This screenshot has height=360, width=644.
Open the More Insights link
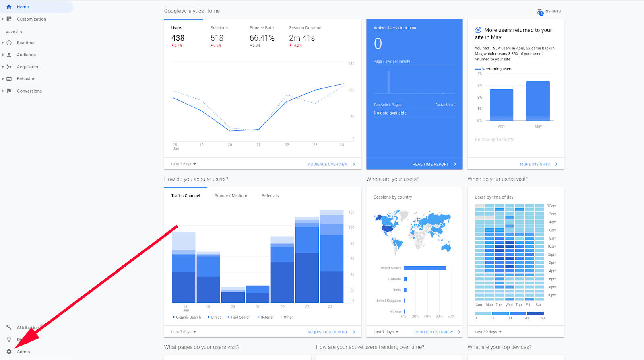tap(535, 164)
